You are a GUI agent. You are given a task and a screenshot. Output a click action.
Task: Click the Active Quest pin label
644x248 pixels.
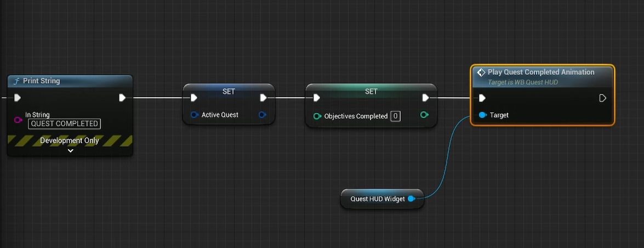[x=220, y=115]
